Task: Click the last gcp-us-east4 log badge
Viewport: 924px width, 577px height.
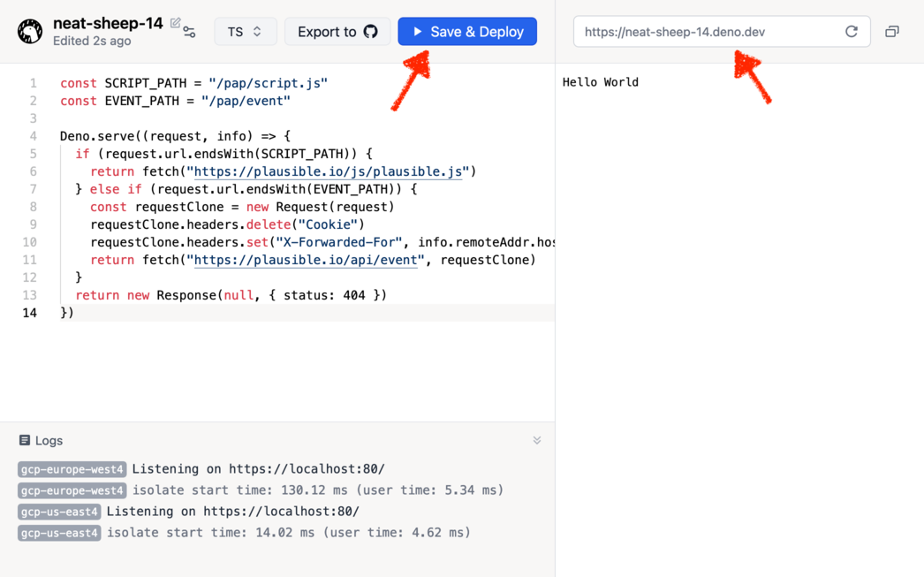Action: coord(59,533)
